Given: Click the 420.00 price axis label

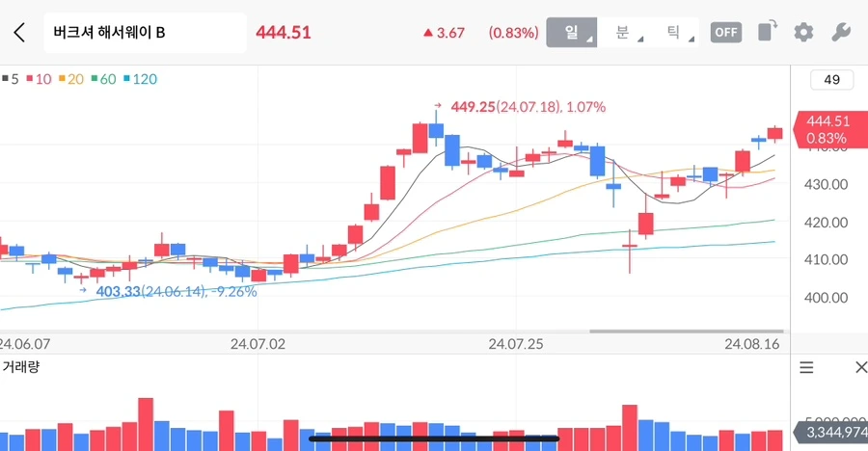Looking at the screenshot, I should 826,223.
